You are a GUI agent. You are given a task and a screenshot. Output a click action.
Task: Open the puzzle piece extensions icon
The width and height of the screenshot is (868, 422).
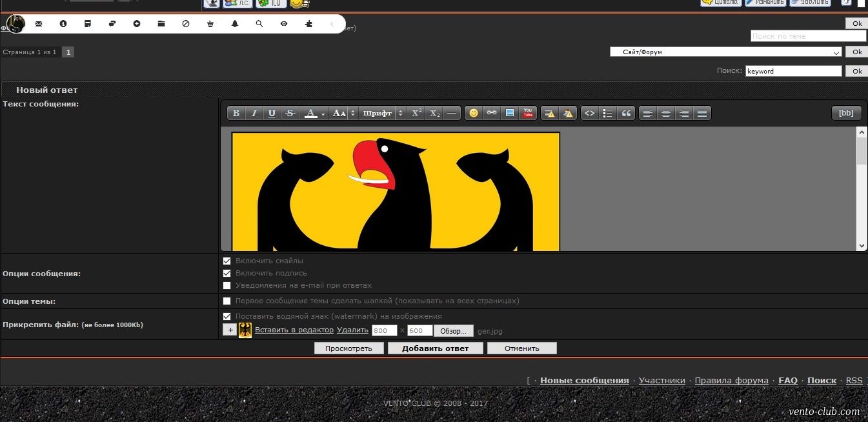click(308, 24)
